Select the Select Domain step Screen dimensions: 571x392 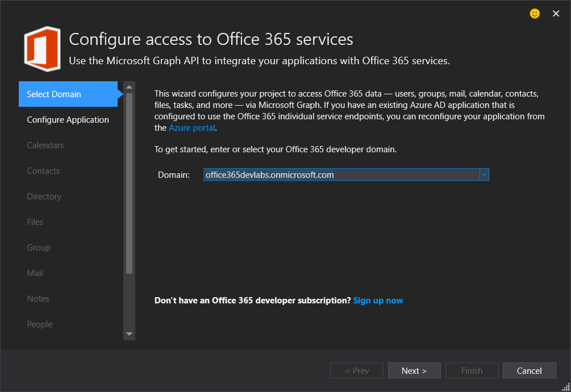[68, 94]
